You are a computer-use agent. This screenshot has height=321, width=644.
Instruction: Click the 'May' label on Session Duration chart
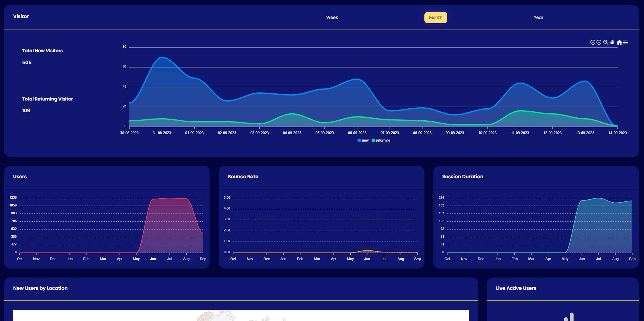point(565,259)
